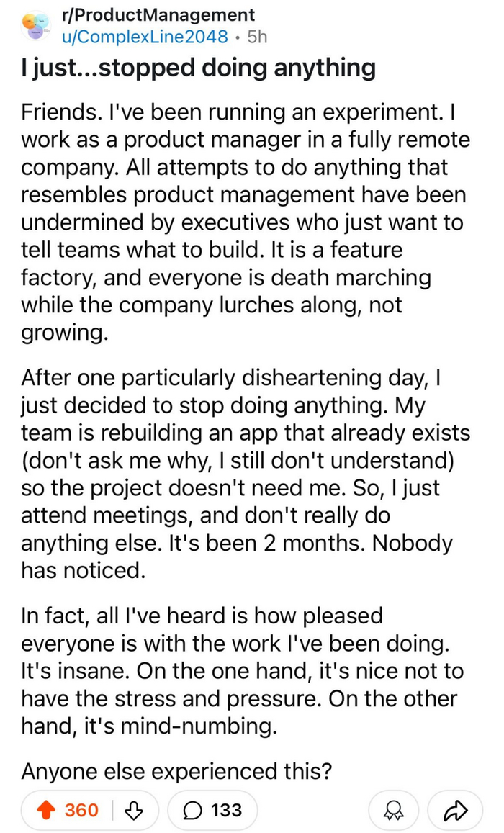The width and height of the screenshot is (504, 833).
Task: Open the post title "I just...stopped doing anything"
Action: [198, 68]
